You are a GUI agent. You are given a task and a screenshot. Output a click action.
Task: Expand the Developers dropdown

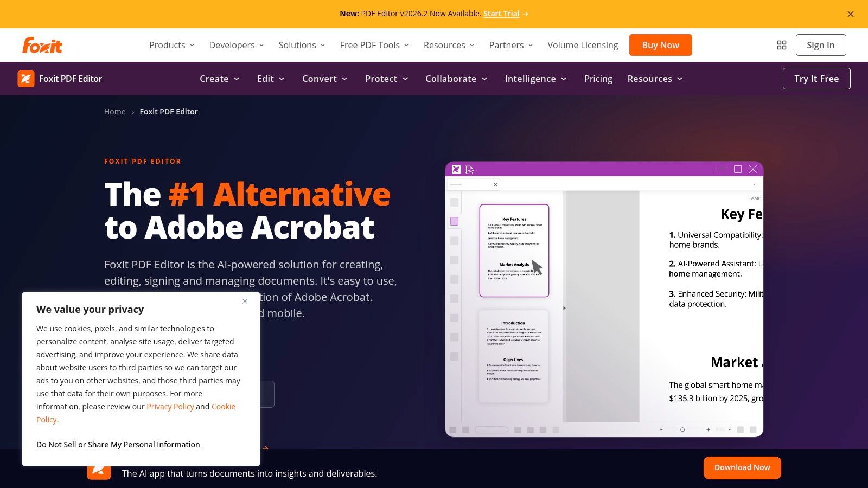[237, 45]
